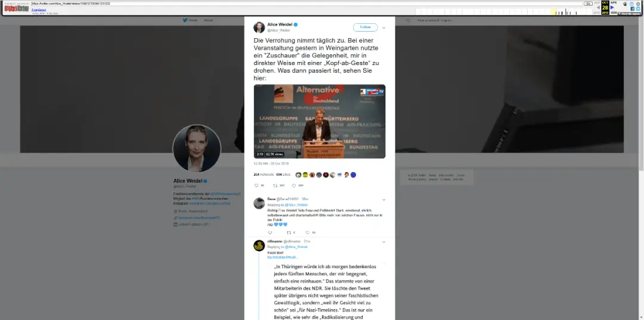The image size is (644, 320).
Task: Play the AfD video in the tweet
Action: coord(320,122)
